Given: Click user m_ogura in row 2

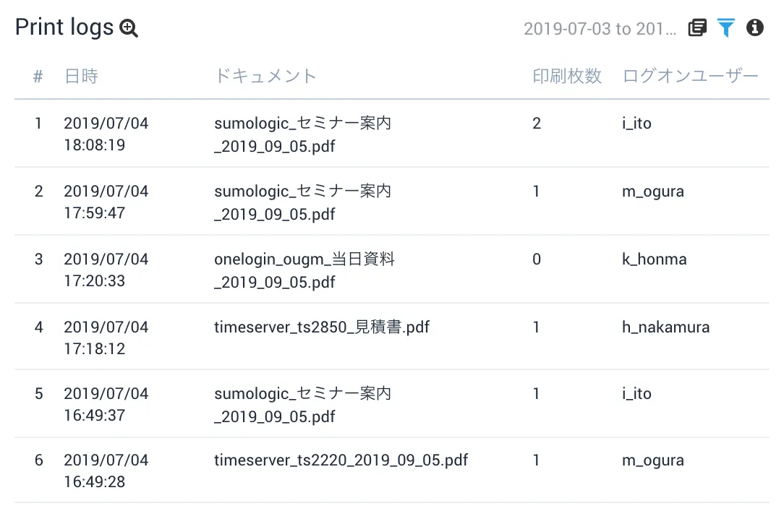Looking at the screenshot, I should [653, 192].
